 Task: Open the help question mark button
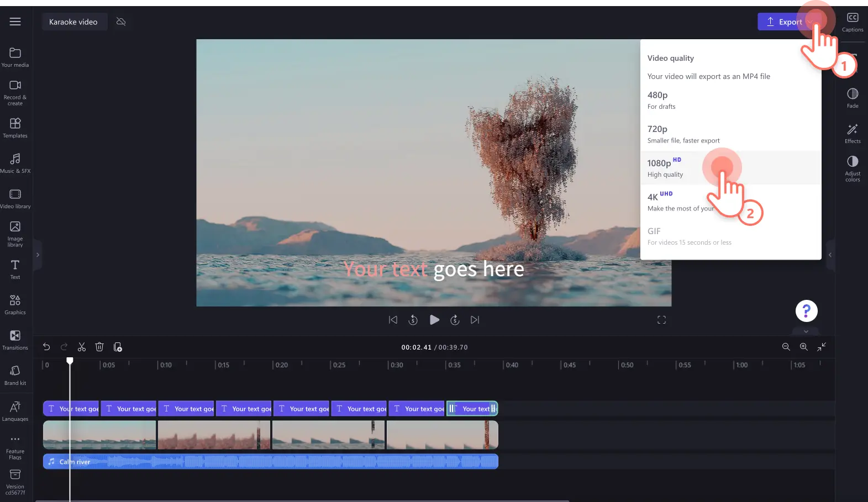tap(806, 311)
